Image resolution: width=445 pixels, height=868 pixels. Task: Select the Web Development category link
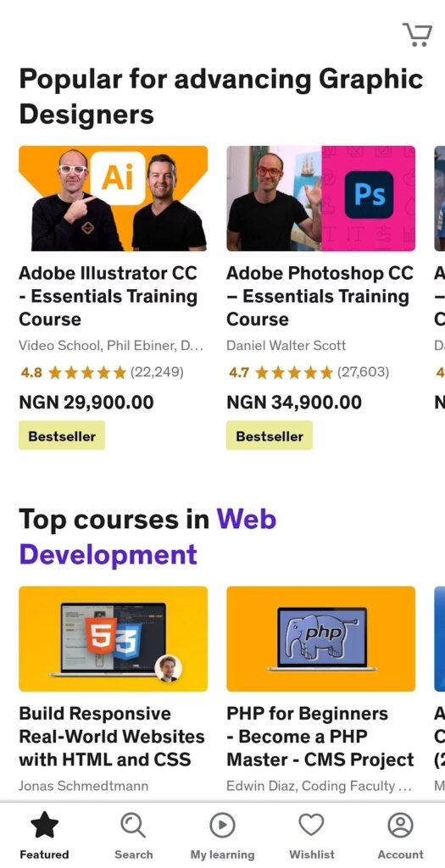tap(147, 537)
